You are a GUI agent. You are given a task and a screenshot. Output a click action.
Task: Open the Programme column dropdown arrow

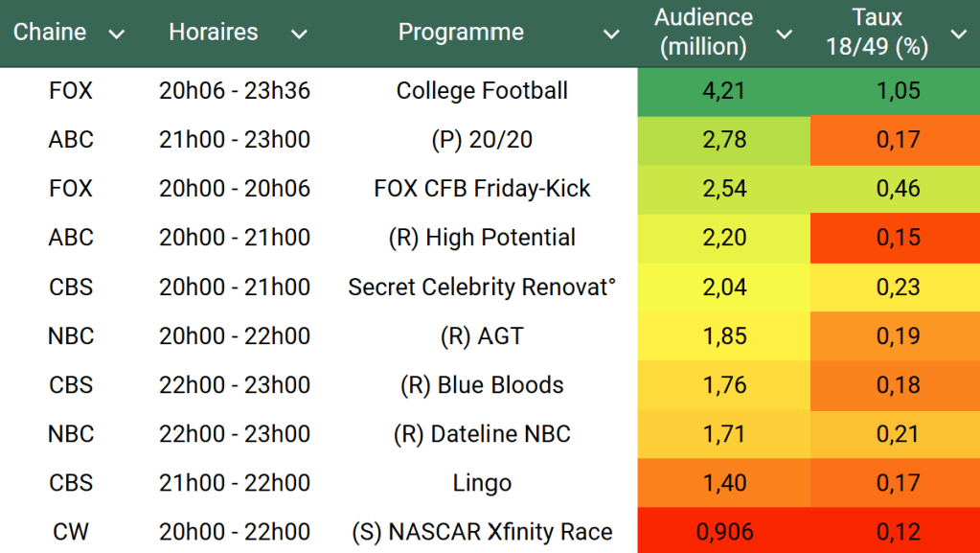[611, 35]
